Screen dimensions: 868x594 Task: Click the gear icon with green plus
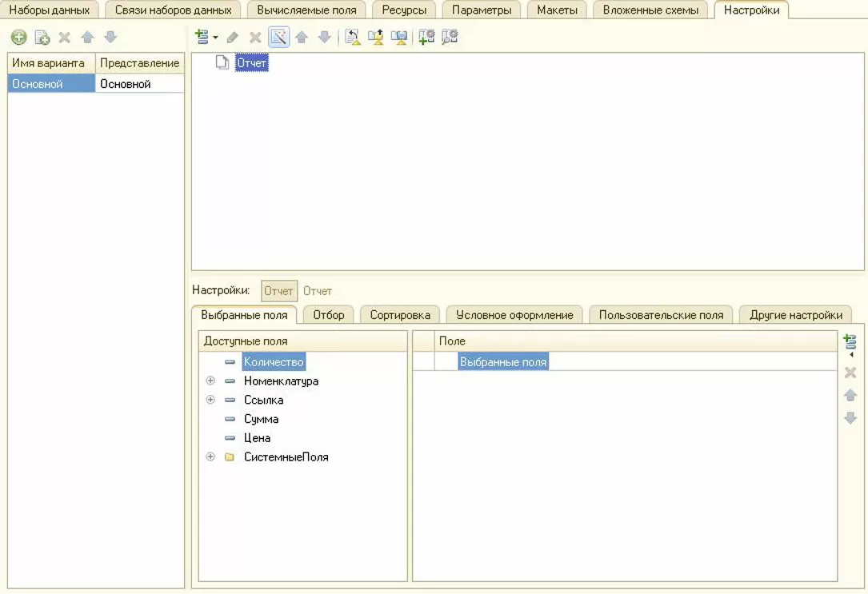(426, 37)
